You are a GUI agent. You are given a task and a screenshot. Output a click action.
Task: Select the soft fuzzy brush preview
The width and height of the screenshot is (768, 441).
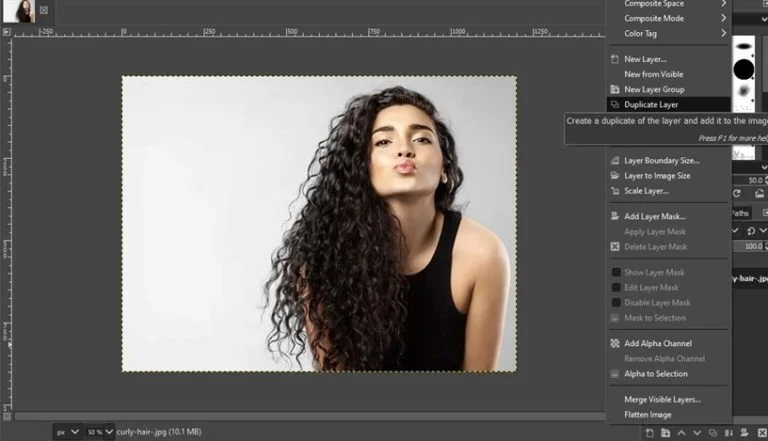[x=744, y=91]
